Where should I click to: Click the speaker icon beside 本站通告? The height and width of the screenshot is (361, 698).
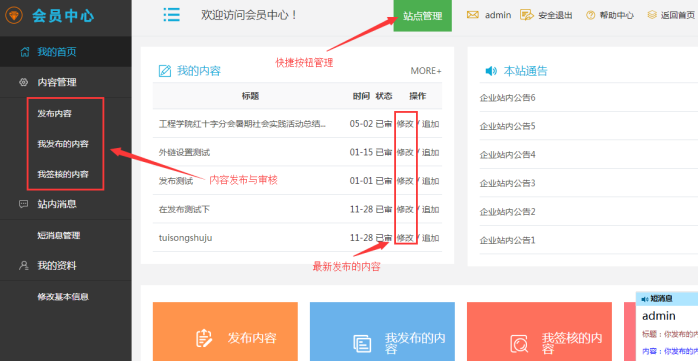tap(491, 71)
